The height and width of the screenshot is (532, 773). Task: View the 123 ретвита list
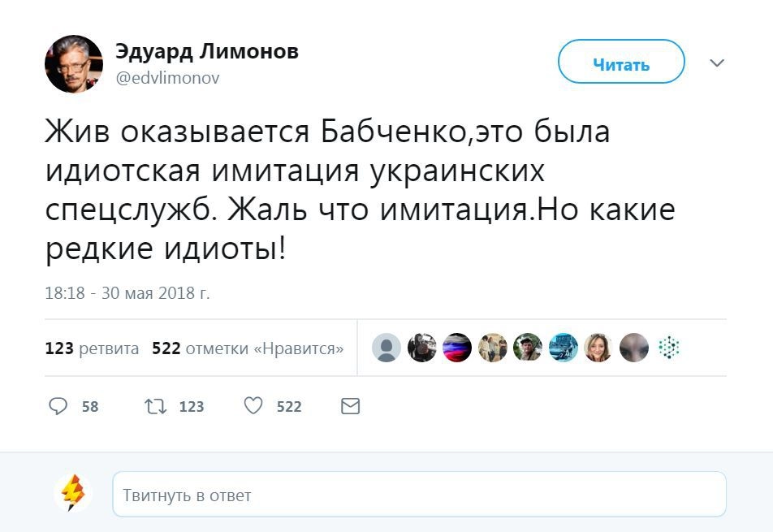tap(92, 348)
